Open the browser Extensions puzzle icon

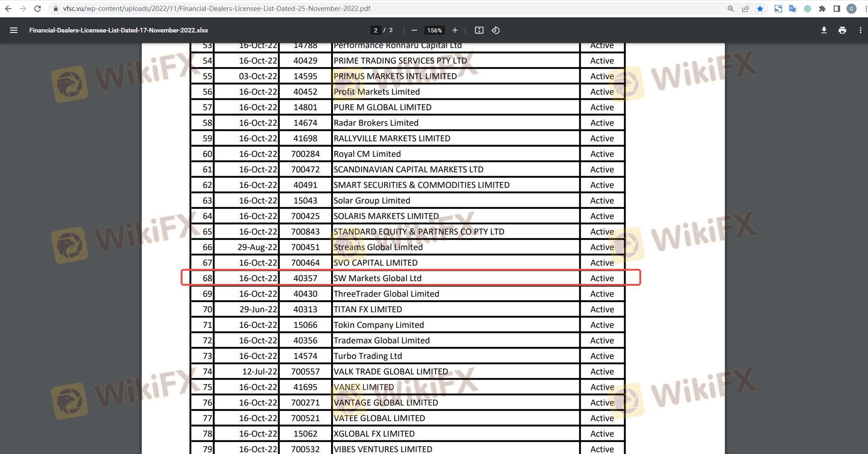(x=822, y=9)
